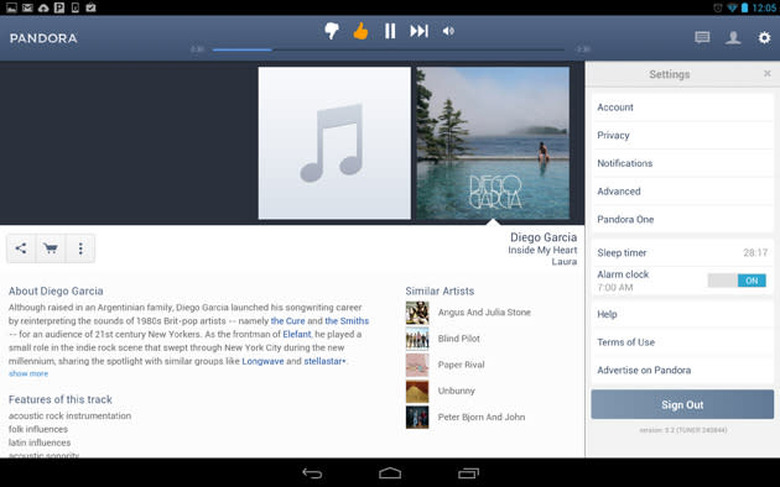Image resolution: width=780 pixels, height=487 pixels.
Task: Skip to the next song
Action: pos(419,31)
